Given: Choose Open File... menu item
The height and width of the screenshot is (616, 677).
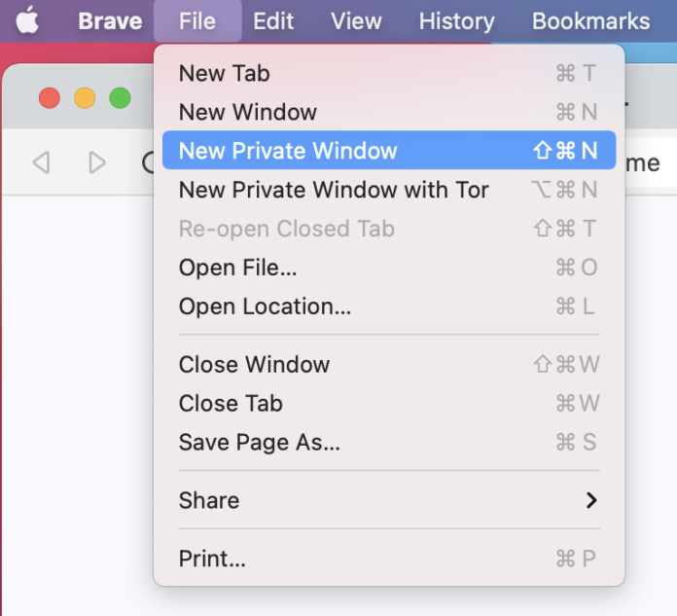Looking at the screenshot, I should [238, 268].
